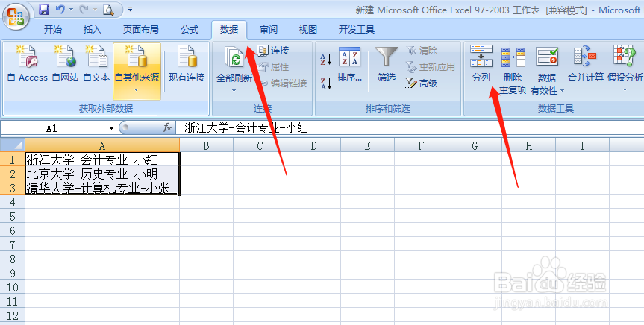Customize the Quick Access Toolbar dropdown

tap(130, 9)
